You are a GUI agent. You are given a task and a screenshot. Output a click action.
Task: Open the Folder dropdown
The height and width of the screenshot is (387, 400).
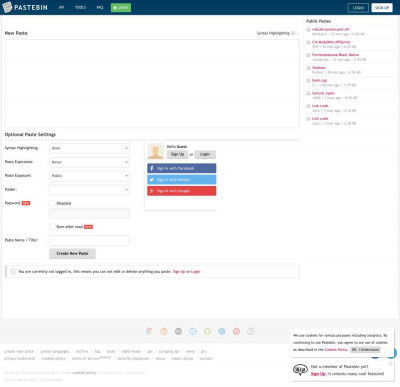coord(89,190)
